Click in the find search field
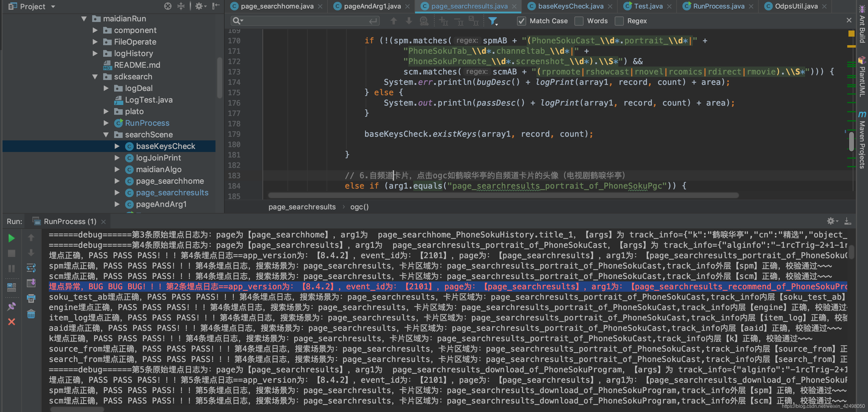 [x=303, y=21]
